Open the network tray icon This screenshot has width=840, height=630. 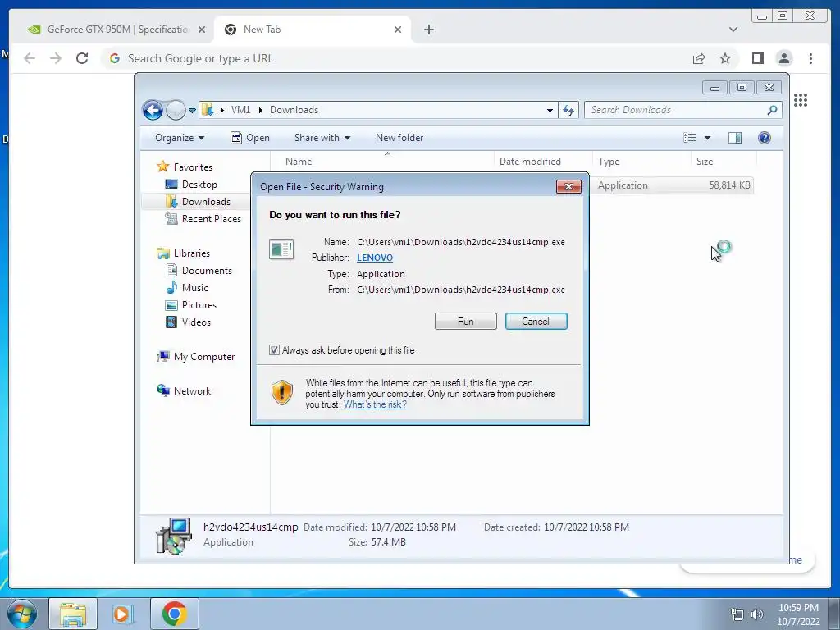click(x=737, y=614)
